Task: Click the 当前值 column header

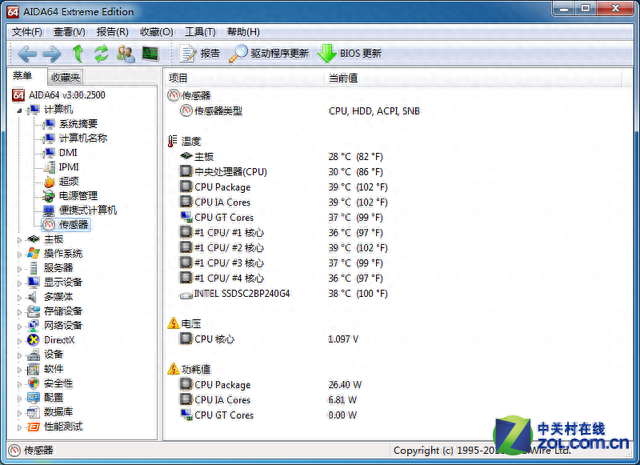Action: pyautogui.click(x=343, y=77)
